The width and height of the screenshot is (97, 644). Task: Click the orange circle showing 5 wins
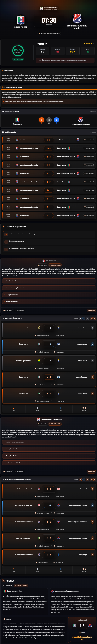coord(42,120)
